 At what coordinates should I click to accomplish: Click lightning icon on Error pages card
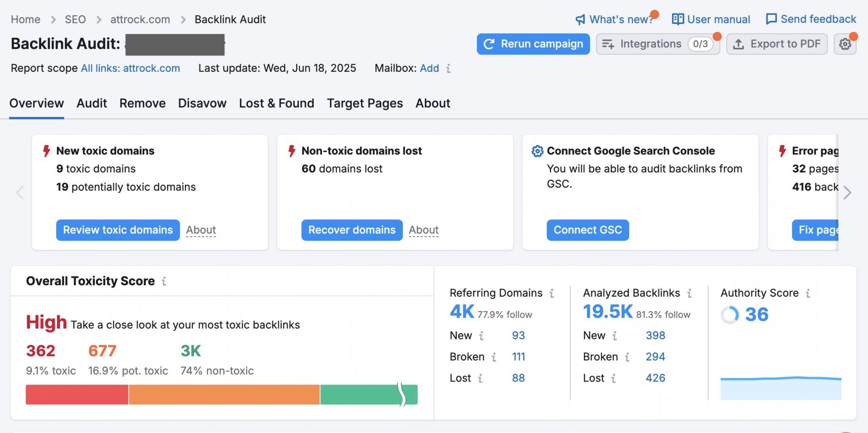782,151
